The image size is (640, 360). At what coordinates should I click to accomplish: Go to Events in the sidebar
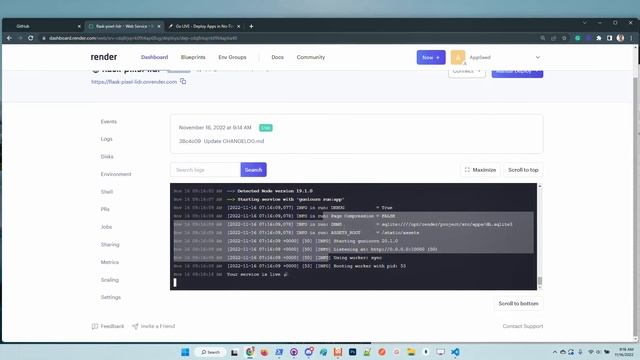click(109, 122)
